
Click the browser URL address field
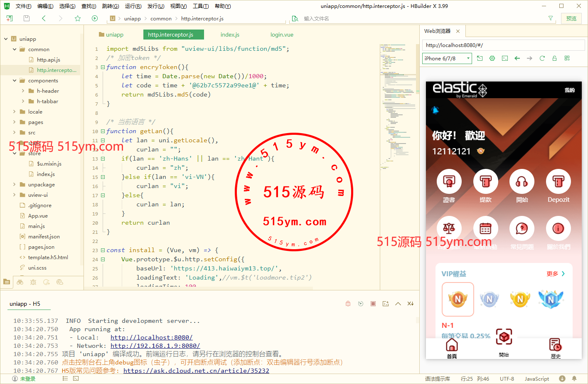tap(503, 45)
